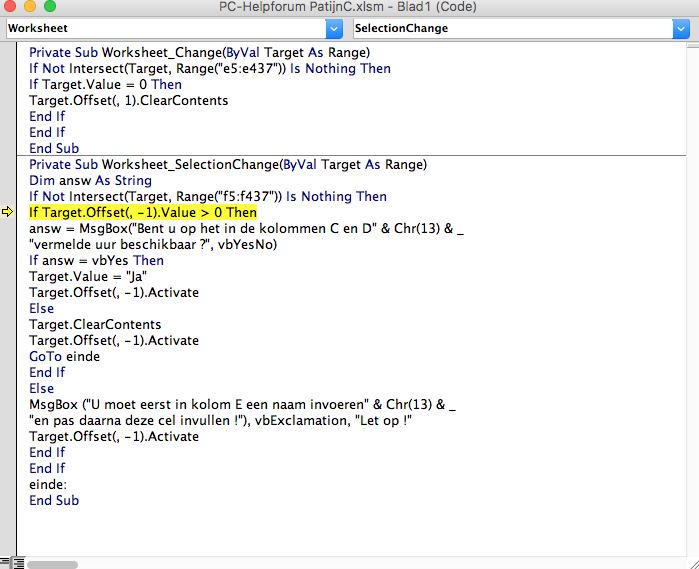Zoom the code window with green button
Image resolution: width=699 pixels, height=569 pixels.
tap(50, 6)
